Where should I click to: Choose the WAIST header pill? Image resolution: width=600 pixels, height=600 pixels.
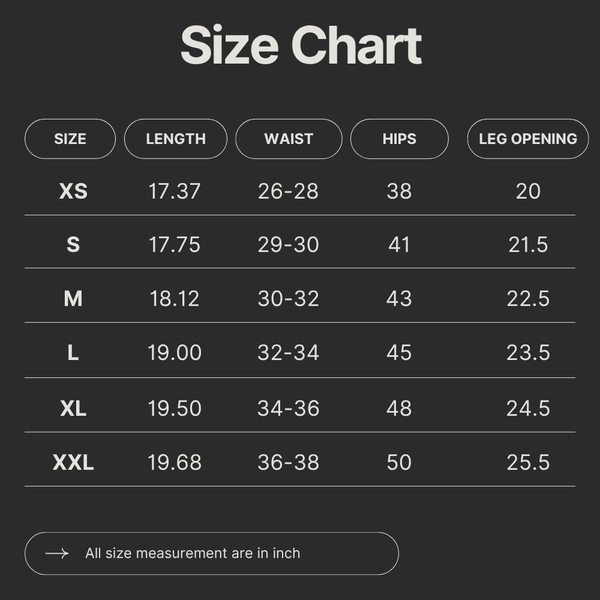tap(289, 139)
